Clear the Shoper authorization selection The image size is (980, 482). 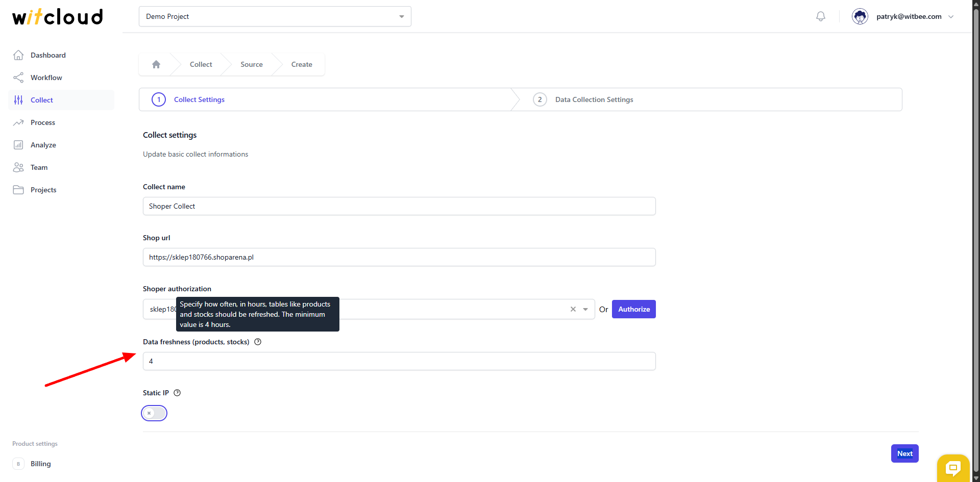573,309
